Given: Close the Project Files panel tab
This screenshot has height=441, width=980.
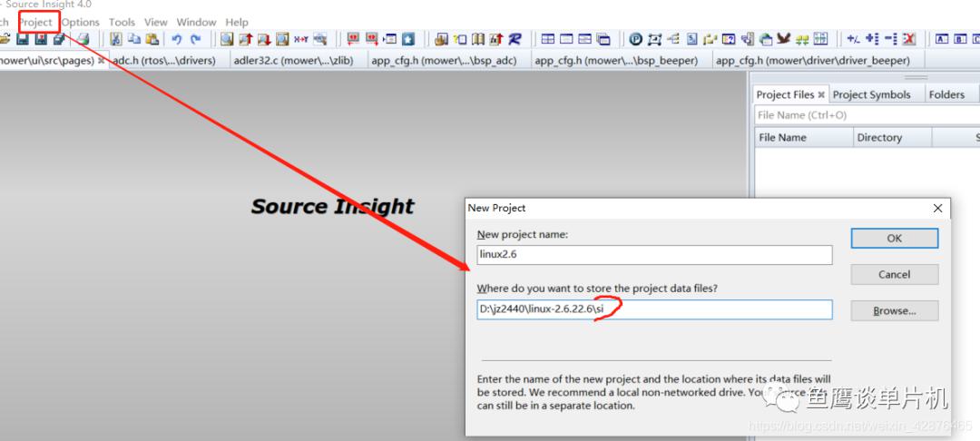Looking at the screenshot, I should click(821, 95).
